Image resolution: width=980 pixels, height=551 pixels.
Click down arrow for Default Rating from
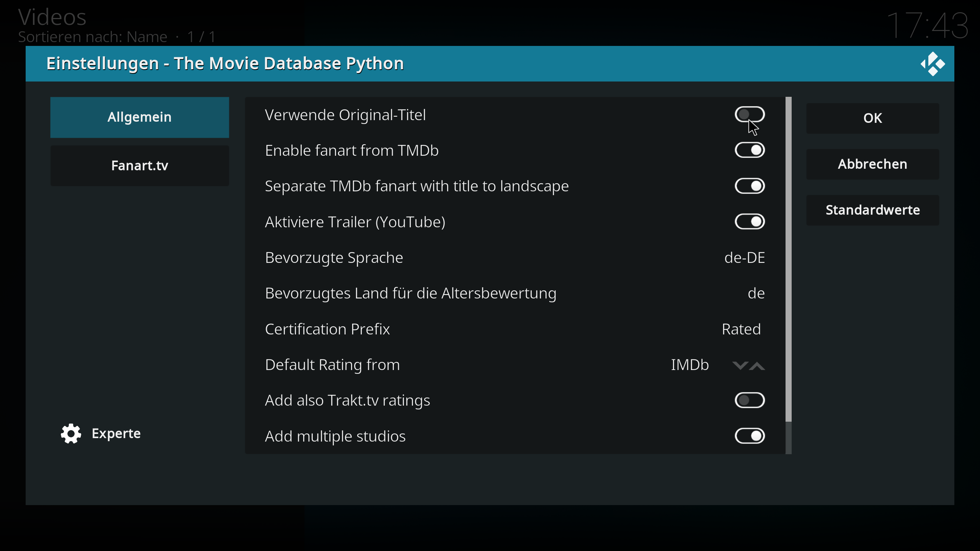740,365
